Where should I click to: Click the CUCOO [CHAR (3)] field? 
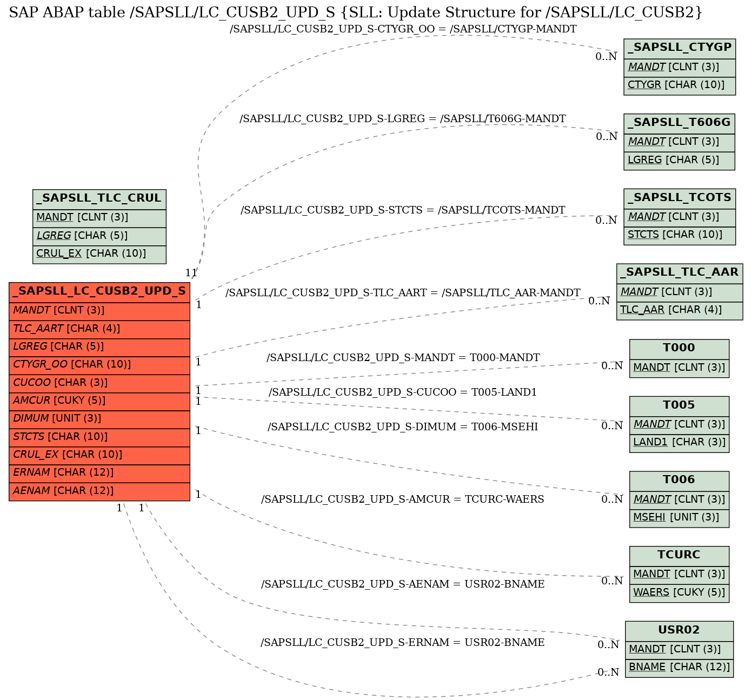coord(99,383)
